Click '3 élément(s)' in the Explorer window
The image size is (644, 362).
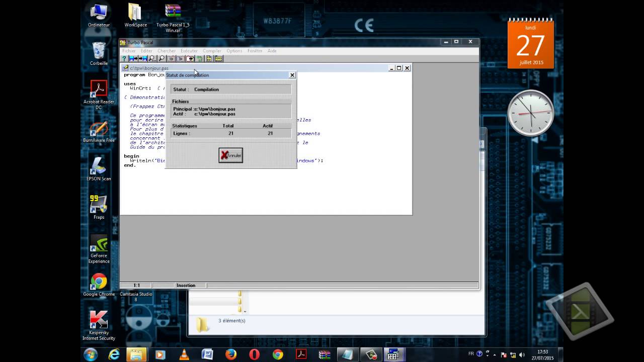click(x=232, y=320)
